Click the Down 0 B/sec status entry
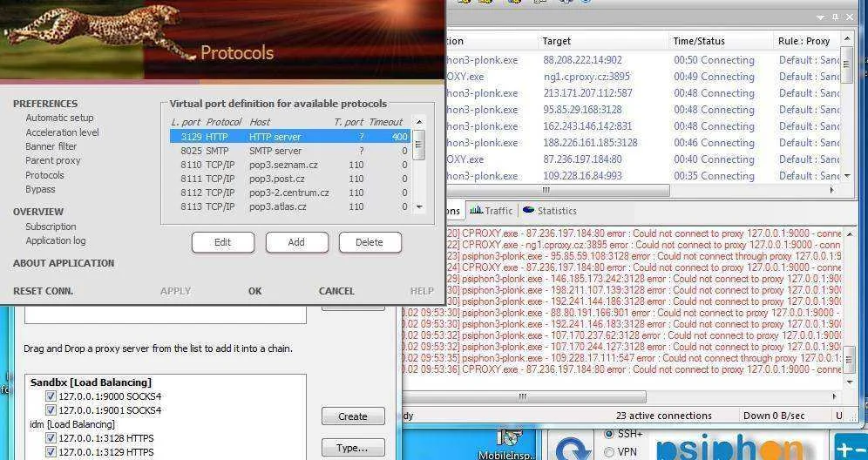 [773, 416]
